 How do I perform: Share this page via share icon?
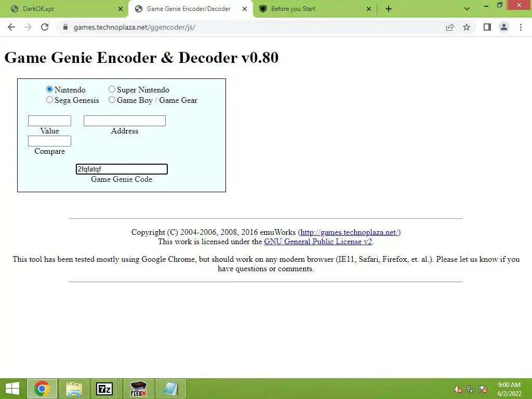pos(450,27)
